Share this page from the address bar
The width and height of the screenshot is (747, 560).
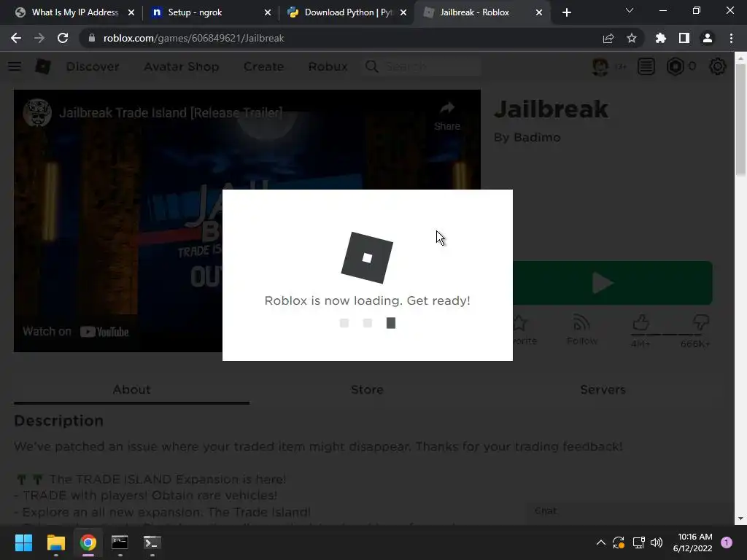(x=608, y=38)
